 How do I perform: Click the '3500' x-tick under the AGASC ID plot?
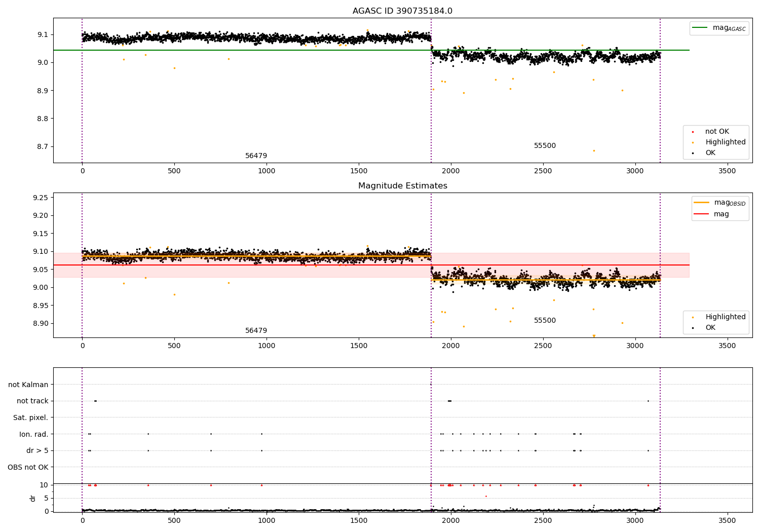[x=728, y=171]
